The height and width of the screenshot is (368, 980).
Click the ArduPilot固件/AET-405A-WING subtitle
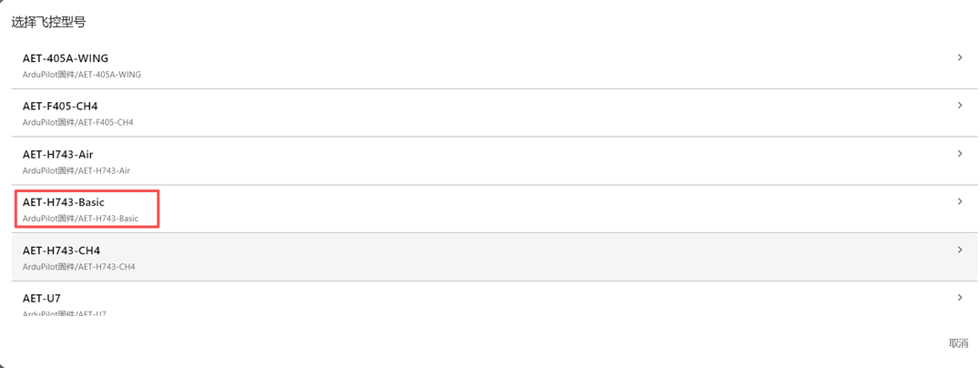point(82,75)
